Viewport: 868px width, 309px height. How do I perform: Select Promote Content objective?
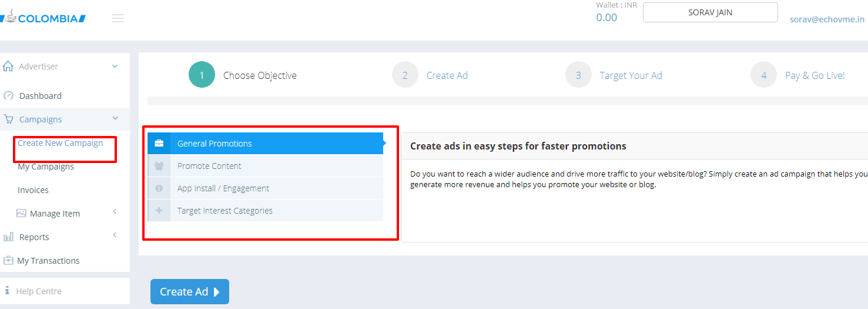pos(265,166)
